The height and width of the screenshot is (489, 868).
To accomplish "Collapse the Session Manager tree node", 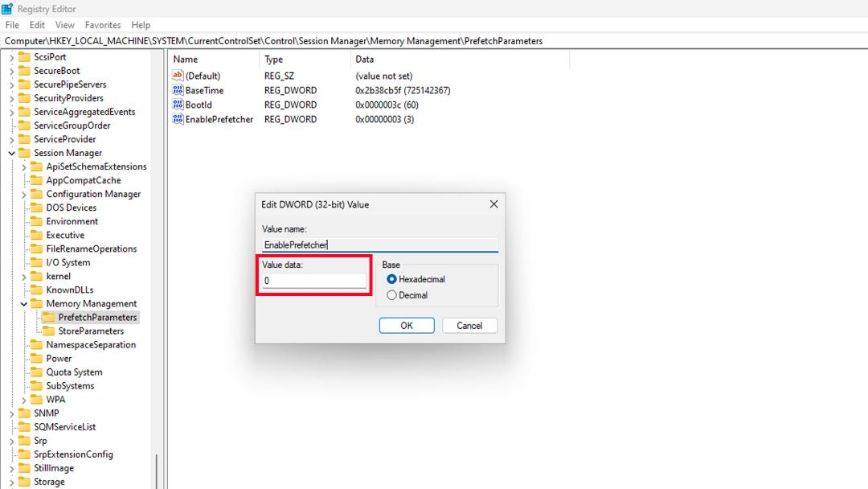I will 11,154.
